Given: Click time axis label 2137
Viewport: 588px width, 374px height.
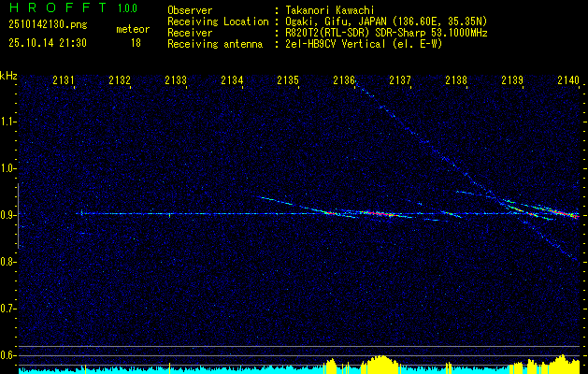Looking at the screenshot, I should point(400,79).
